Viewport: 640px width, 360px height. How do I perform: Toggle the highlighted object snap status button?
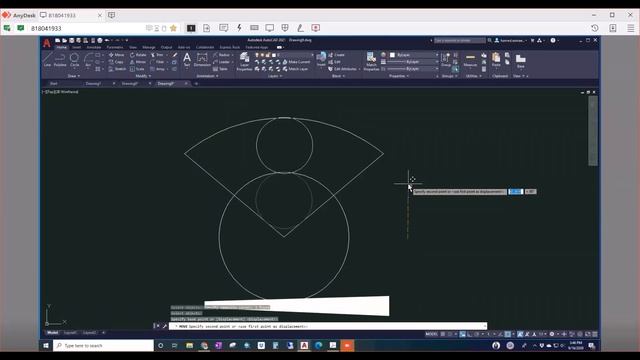click(x=507, y=334)
